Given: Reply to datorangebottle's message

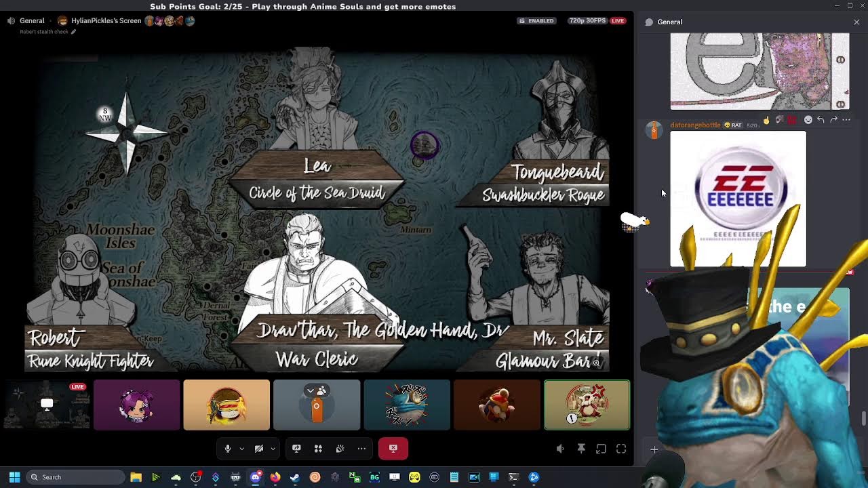Looking at the screenshot, I should point(821,120).
